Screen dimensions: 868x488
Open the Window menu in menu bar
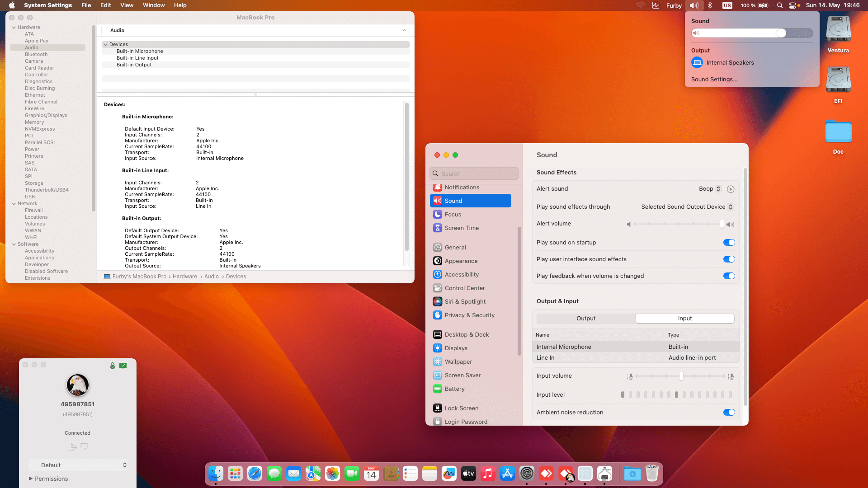pos(154,5)
